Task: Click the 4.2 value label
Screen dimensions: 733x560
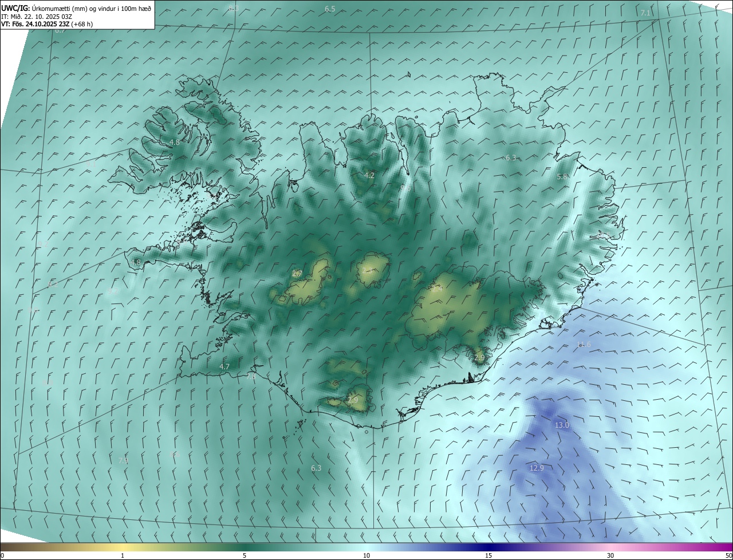Action: (369, 175)
